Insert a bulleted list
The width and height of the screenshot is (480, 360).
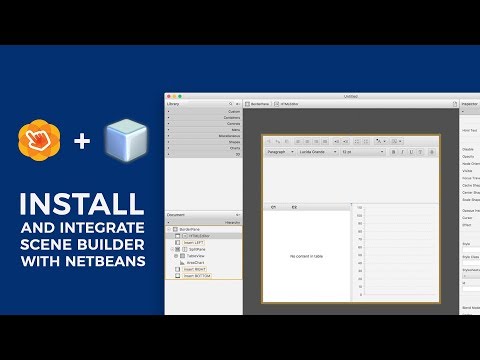[x=357, y=141]
